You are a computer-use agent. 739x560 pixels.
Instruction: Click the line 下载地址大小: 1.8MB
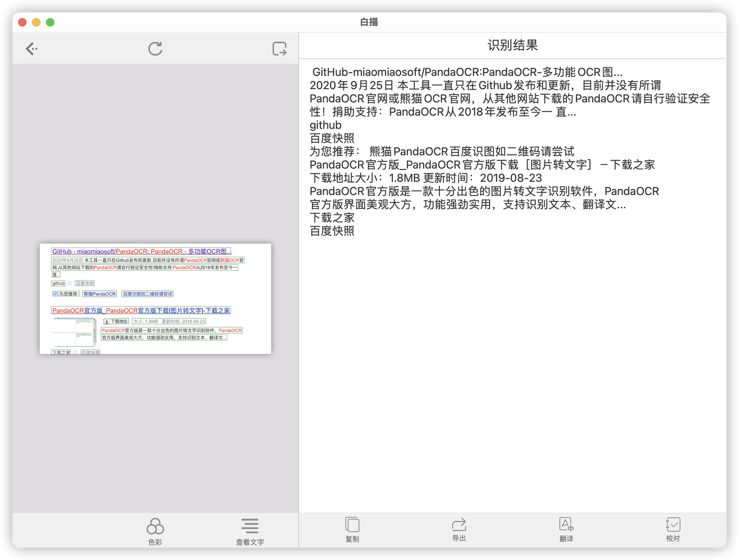426,178
